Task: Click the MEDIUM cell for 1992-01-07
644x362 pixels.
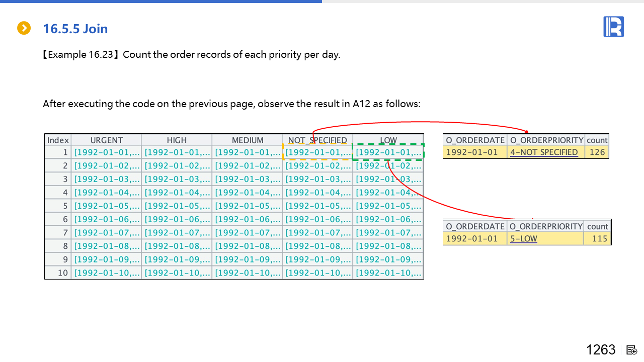Action: (247, 233)
